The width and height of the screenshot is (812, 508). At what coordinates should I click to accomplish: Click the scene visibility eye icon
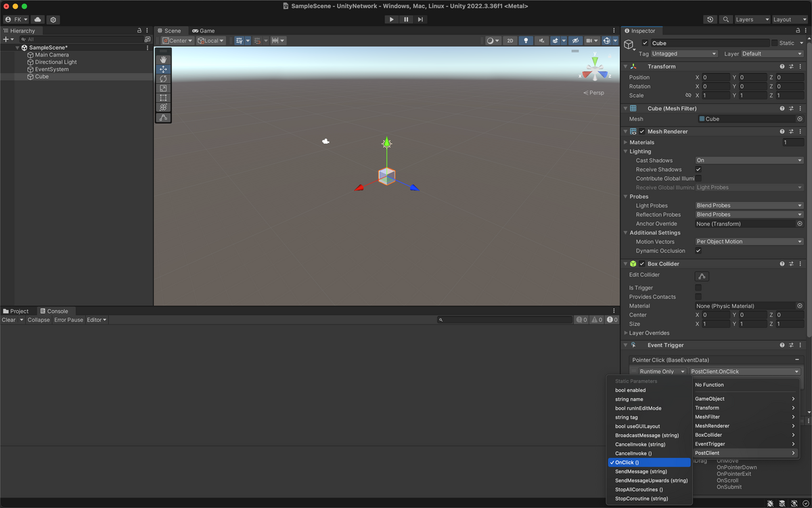click(x=575, y=41)
